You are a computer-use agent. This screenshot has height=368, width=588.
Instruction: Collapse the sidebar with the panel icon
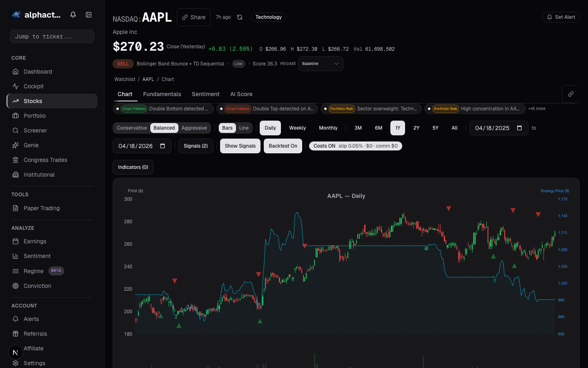tap(89, 14)
